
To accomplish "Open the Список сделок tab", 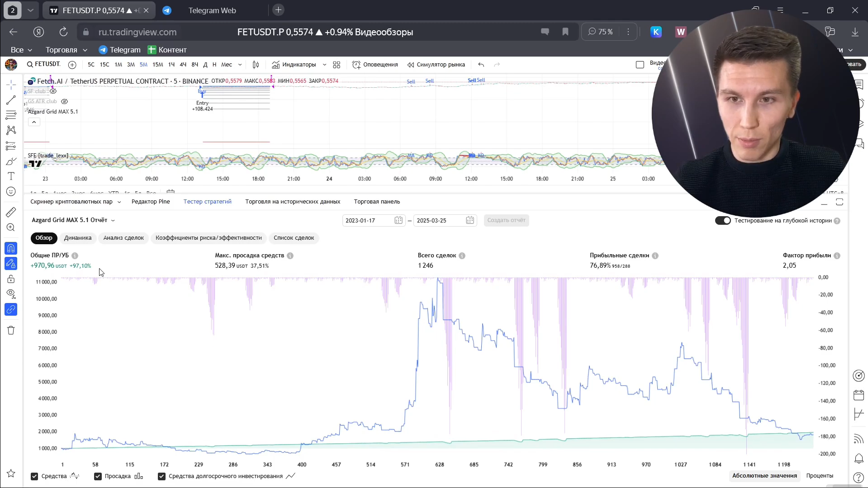I will coord(294,238).
